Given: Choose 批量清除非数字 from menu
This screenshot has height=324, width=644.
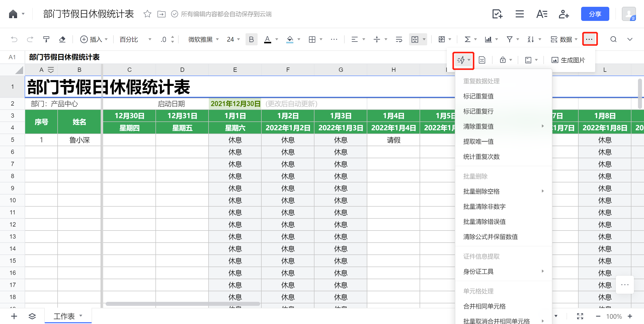Looking at the screenshot, I should point(484,207).
